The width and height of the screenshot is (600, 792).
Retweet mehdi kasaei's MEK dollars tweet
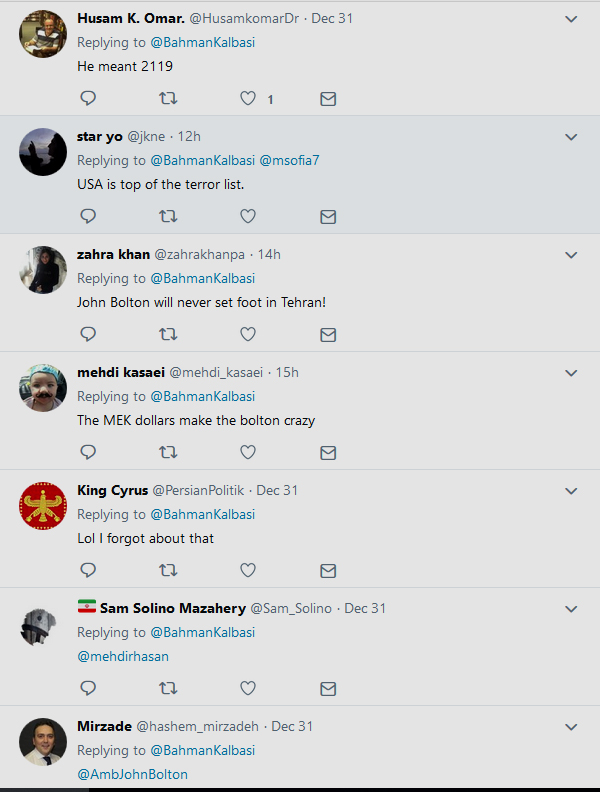pyautogui.click(x=168, y=452)
